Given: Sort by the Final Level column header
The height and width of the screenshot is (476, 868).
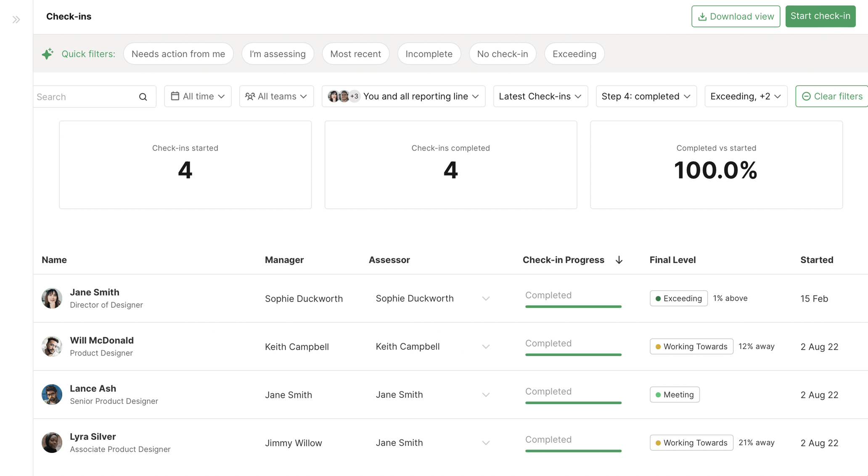Looking at the screenshot, I should 672,260.
